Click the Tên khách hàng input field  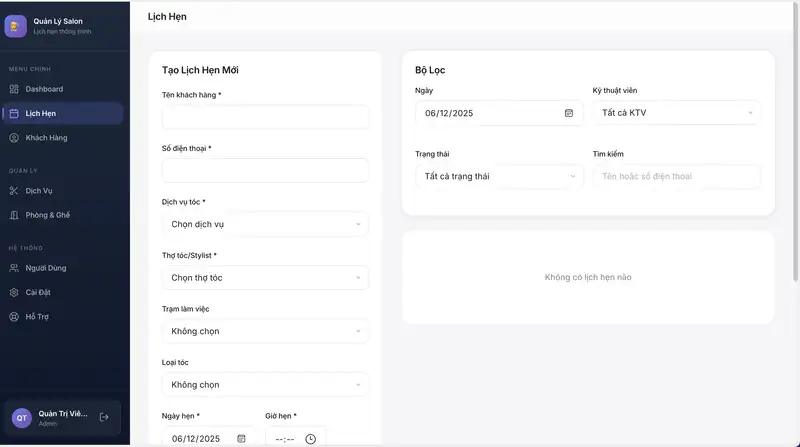[265, 117]
